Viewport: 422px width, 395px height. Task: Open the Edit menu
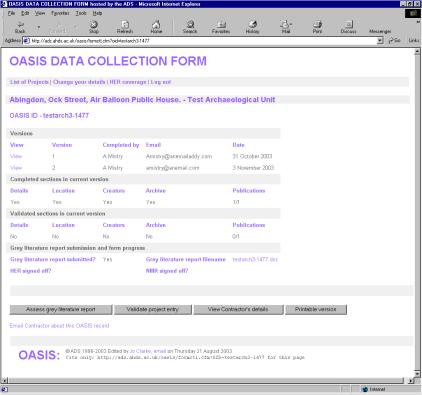tap(25, 13)
